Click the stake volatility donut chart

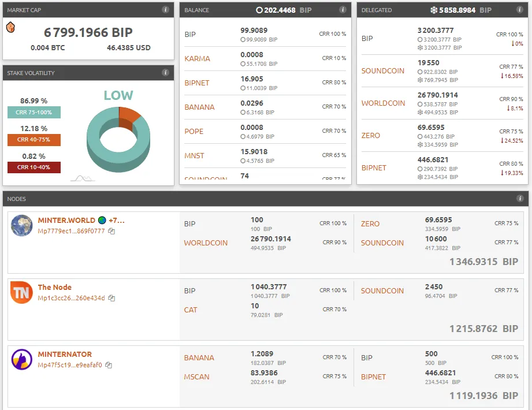(118, 139)
